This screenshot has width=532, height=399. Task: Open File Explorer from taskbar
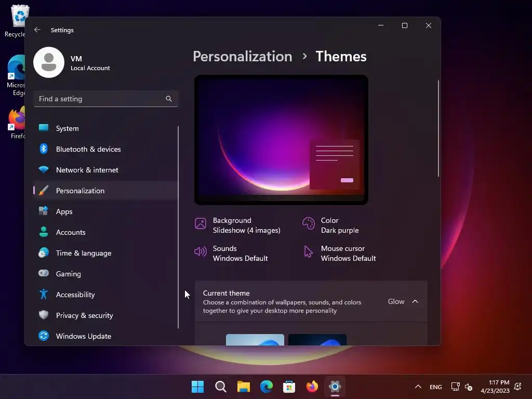point(244,387)
